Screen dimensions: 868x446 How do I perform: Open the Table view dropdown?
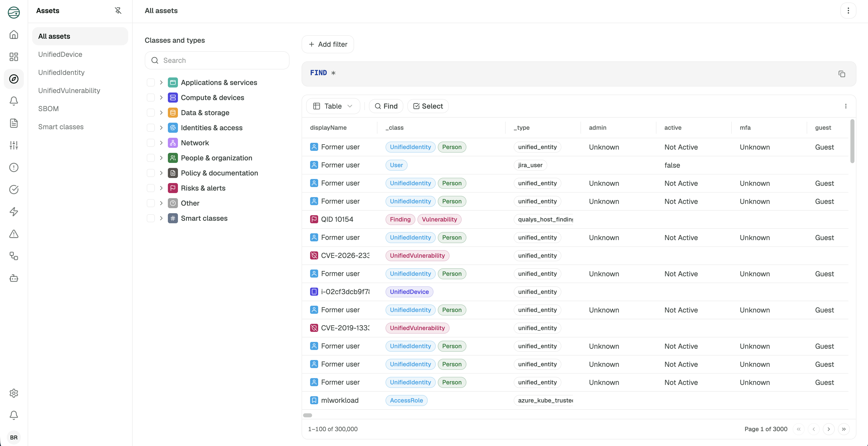(x=333, y=106)
